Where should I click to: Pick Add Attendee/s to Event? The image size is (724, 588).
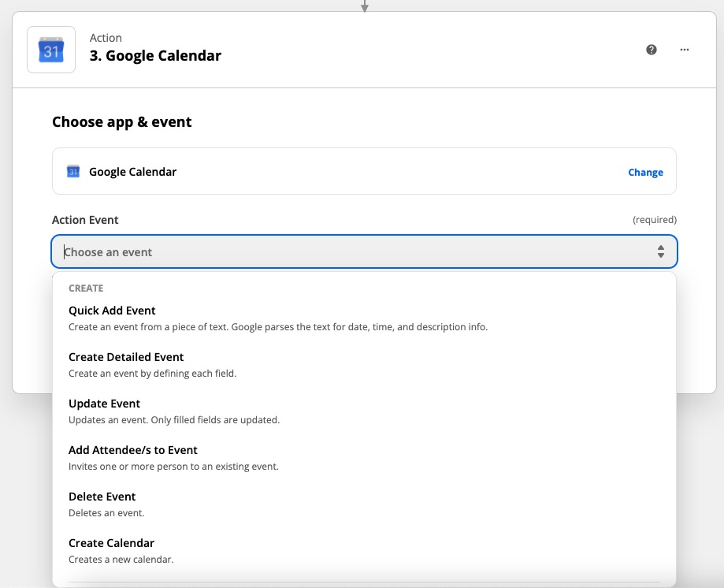(364, 458)
